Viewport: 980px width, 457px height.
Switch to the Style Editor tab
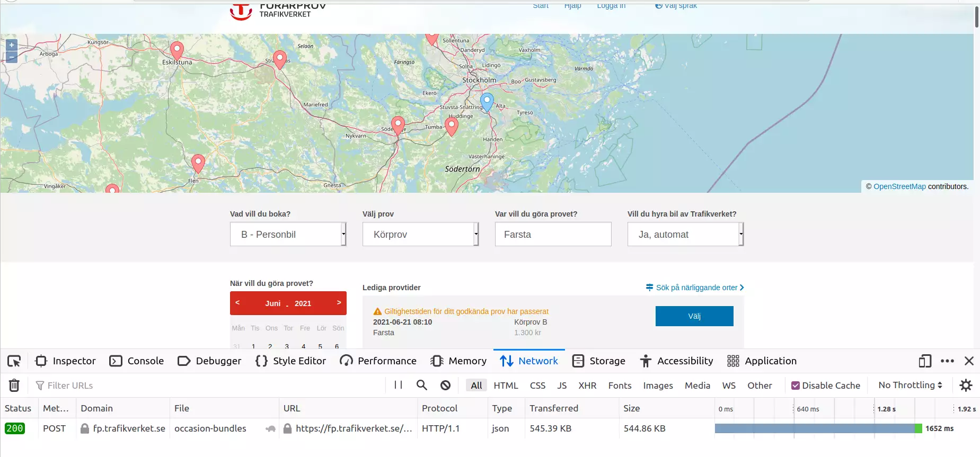pos(290,361)
